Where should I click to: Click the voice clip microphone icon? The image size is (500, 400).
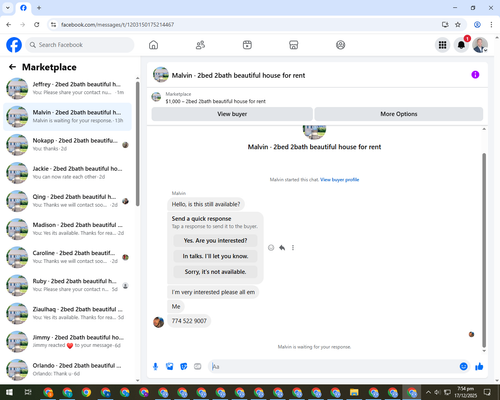click(x=155, y=367)
